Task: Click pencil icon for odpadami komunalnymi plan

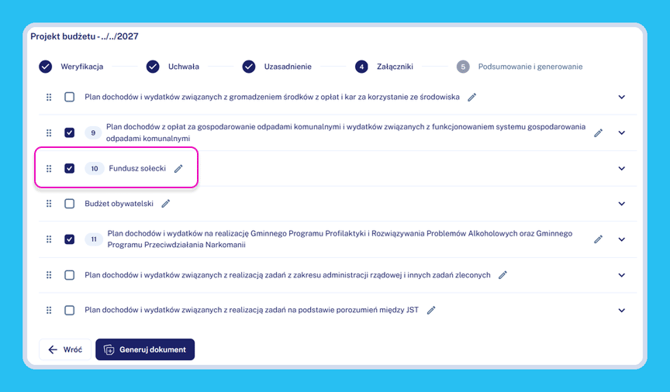Action: coord(598,133)
